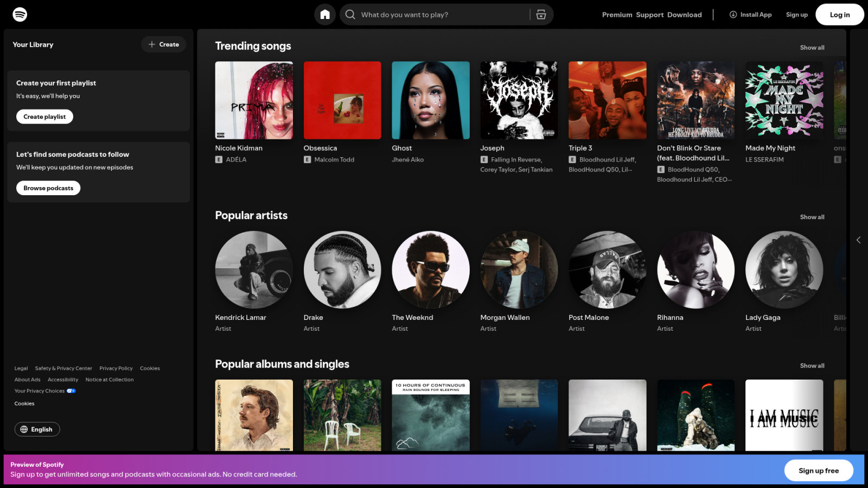This screenshot has width=868, height=488.
Task: Click the Create playlist button
Action: (44, 117)
